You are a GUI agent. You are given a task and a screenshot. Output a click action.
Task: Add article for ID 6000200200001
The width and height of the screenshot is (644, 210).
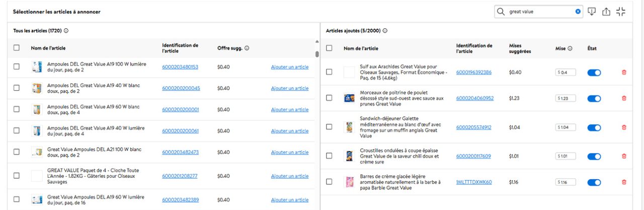290,109
